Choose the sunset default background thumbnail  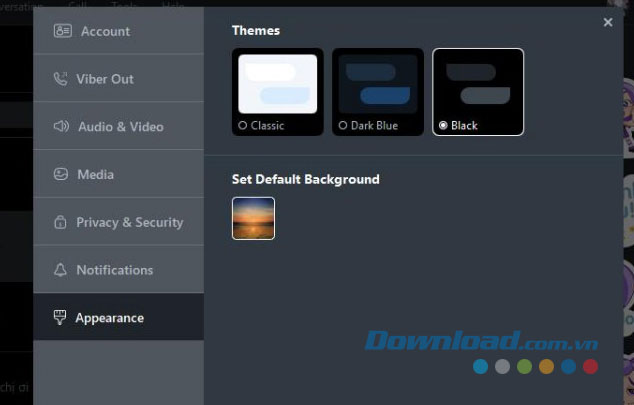pos(254,218)
